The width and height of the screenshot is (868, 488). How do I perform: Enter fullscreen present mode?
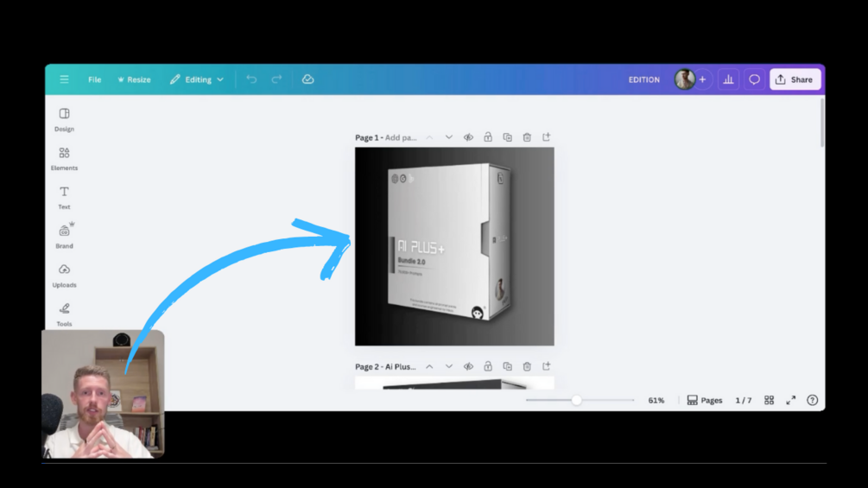(790, 400)
